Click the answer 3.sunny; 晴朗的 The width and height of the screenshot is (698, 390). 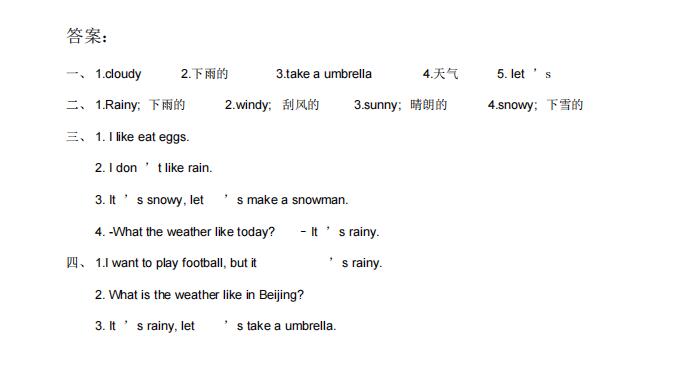400,105
